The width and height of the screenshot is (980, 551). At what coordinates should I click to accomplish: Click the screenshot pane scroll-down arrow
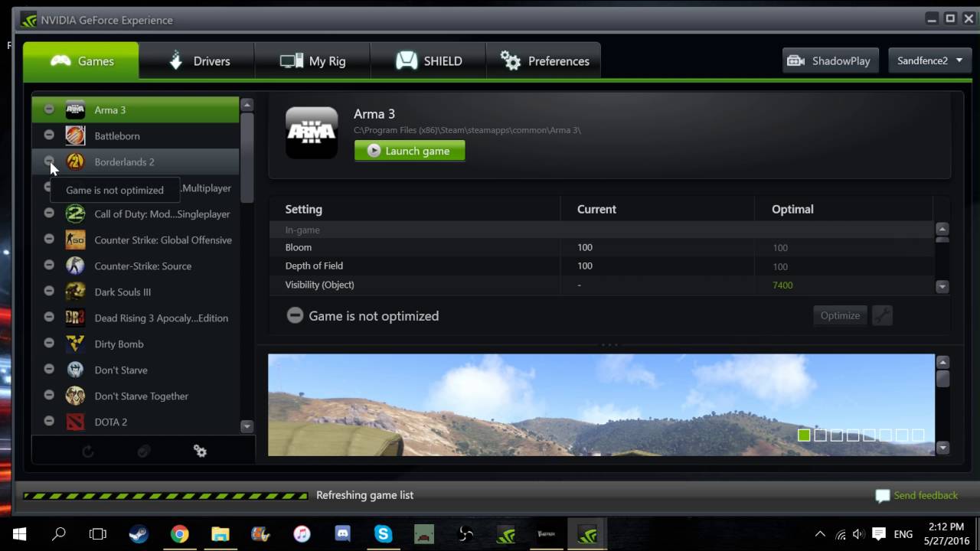(943, 448)
